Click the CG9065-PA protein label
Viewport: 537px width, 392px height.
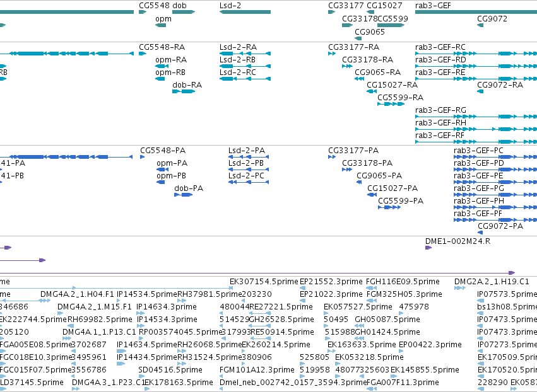pyautogui.click(x=379, y=176)
